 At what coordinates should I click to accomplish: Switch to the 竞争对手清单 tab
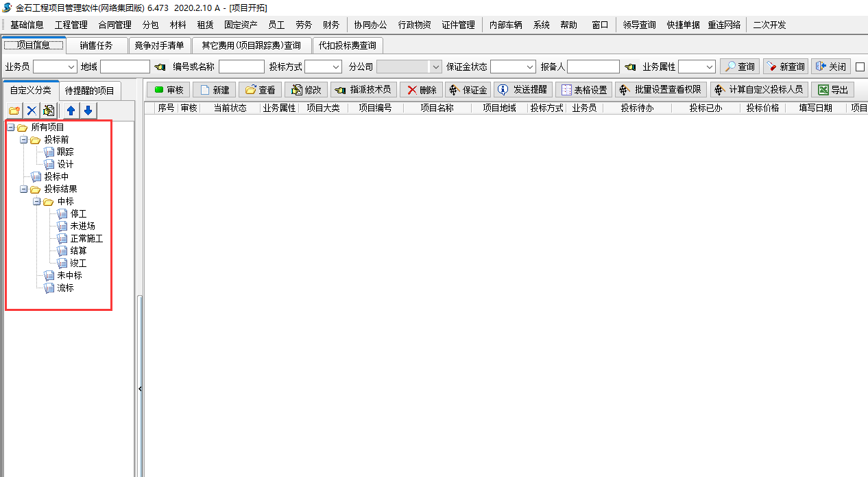[x=159, y=45]
